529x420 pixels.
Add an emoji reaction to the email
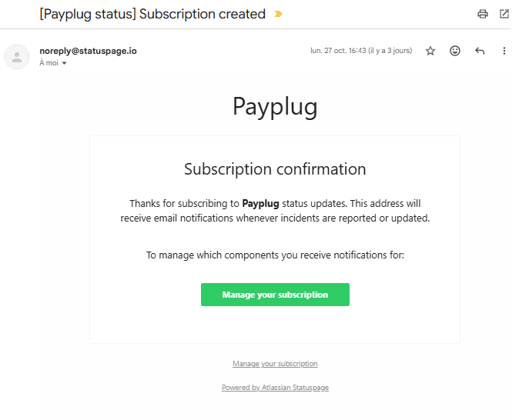coord(455,51)
